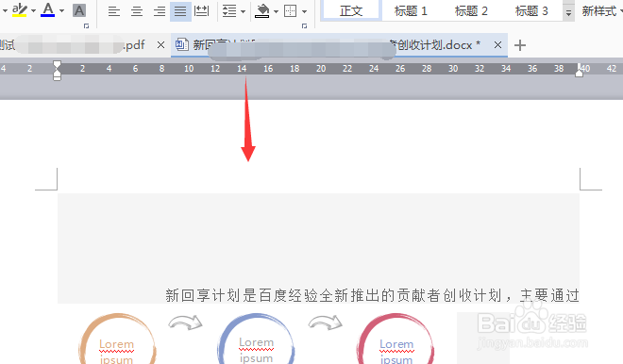Select arrow between orange and blue circles
623x364 pixels.
(186, 323)
